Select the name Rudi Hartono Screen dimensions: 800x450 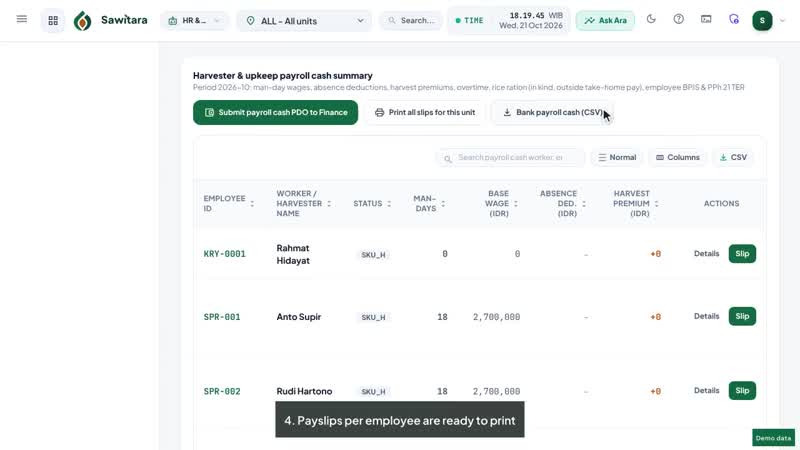(x=304, y=391)
